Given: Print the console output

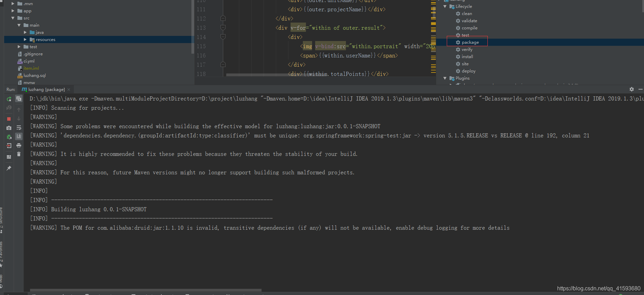Looking at the screenshot, I should tap(19, 145).
